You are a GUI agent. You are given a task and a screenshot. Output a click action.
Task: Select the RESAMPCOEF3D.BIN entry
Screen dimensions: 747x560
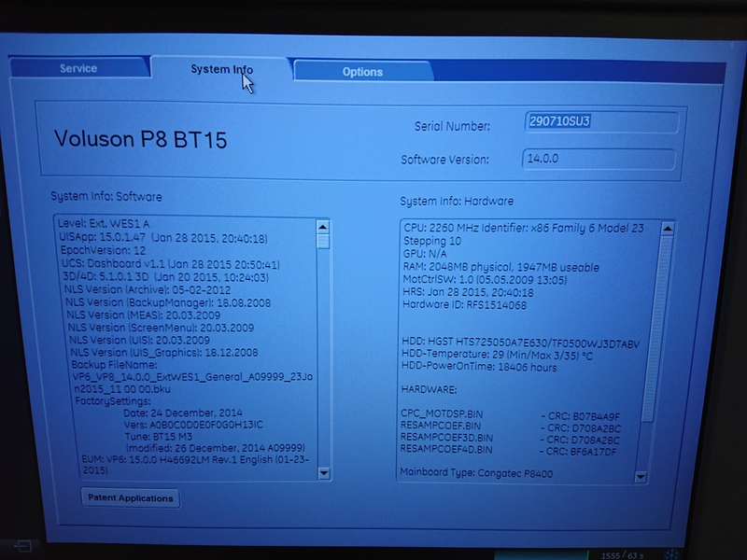[x=510, y=439]
